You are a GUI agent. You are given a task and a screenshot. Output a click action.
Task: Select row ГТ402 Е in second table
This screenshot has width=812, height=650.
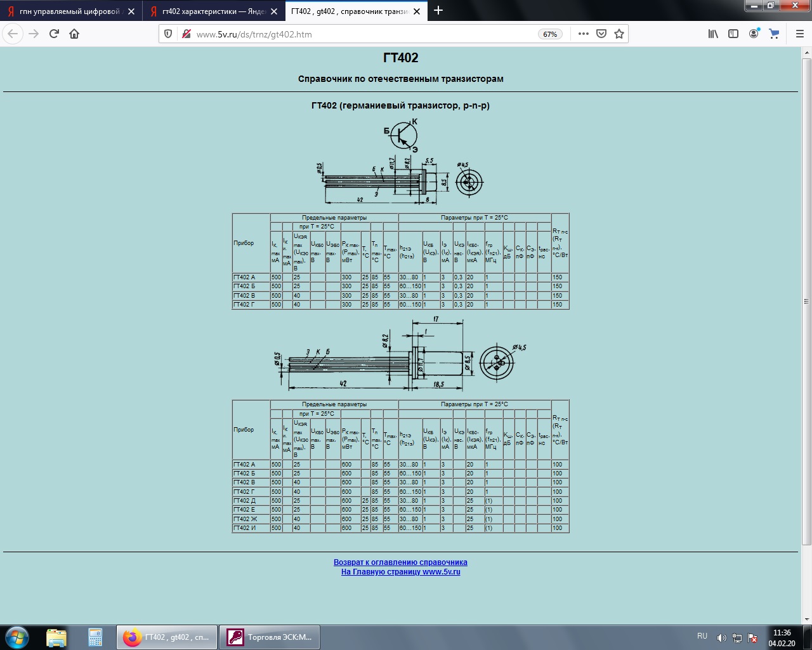[x=400, y=510]
